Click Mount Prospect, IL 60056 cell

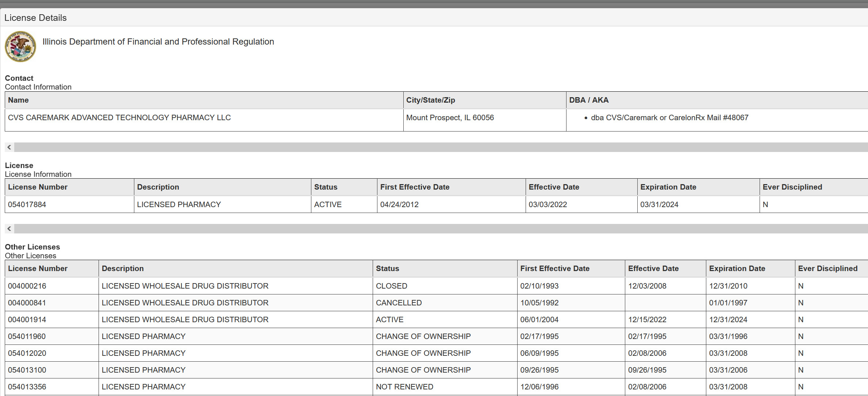[x=450, y=118]
